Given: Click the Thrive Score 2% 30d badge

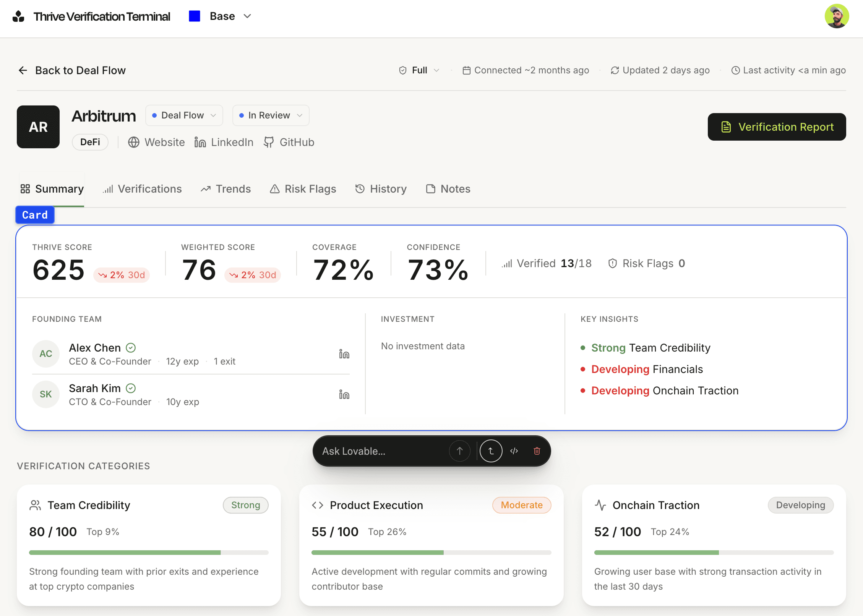Looking at the screenshot, I should pyautogui.click(x=122, y=275).
